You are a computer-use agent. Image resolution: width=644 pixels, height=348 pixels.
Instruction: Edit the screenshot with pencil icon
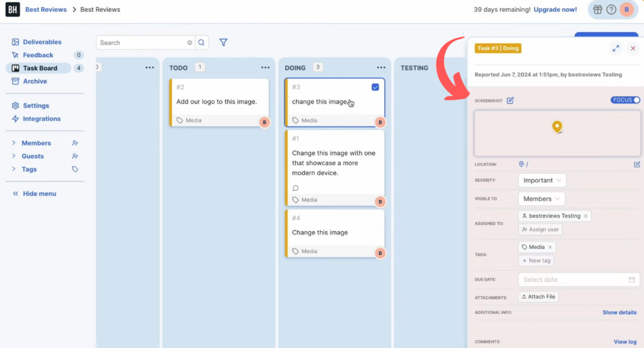click(x=510, y=101)
